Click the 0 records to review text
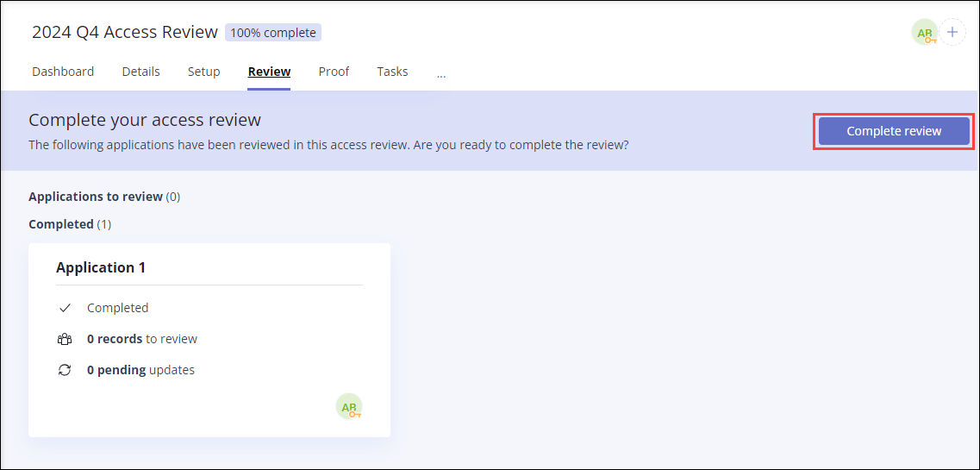This screenshot has height=470, width=980. click(x=142, y=340)
